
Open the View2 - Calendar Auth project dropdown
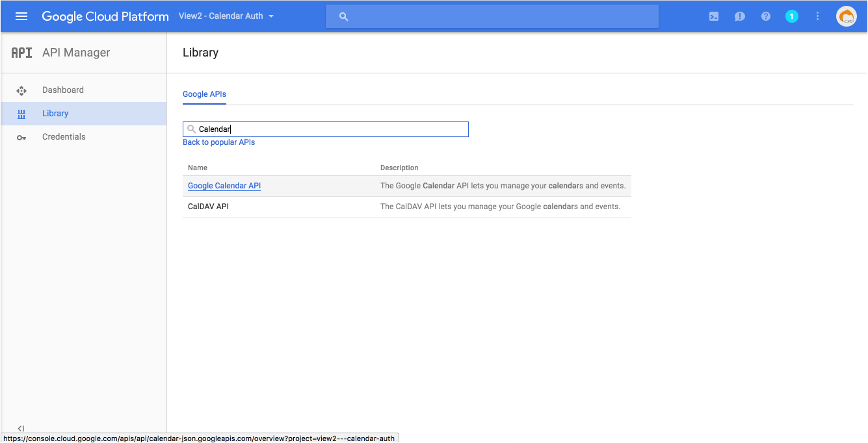click(x=226, y=16)
